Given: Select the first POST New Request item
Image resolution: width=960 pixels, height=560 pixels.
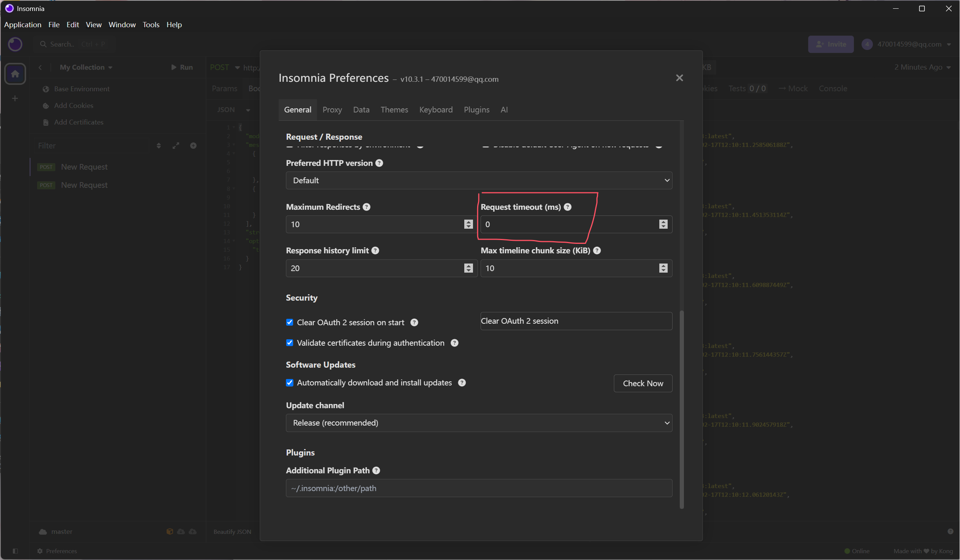Looking at the screenshot, I should (118, 167).
